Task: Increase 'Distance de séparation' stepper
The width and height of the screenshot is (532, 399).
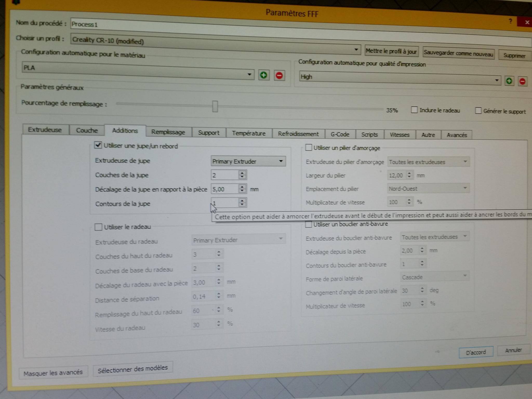Action: pyautogui.click(x=219, y=294)
